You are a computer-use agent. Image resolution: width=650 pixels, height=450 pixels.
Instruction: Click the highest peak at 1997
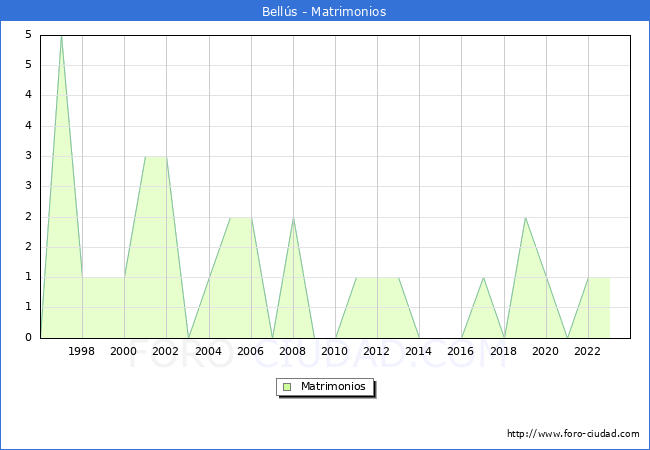point(61,36)
